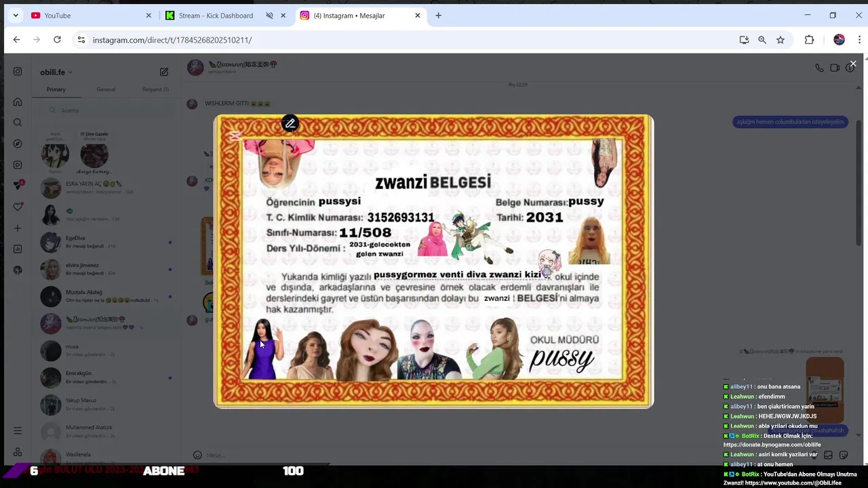Open Messages icon with notification badge

point(18,185)
